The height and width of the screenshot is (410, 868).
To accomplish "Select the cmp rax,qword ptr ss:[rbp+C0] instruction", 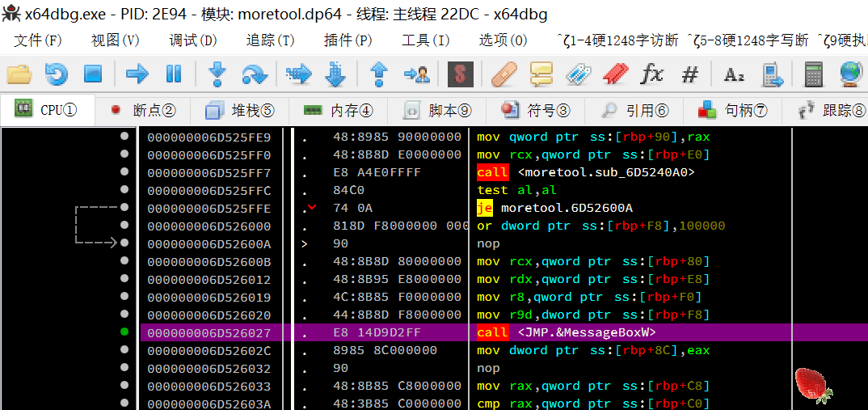I will click(593, 404).
